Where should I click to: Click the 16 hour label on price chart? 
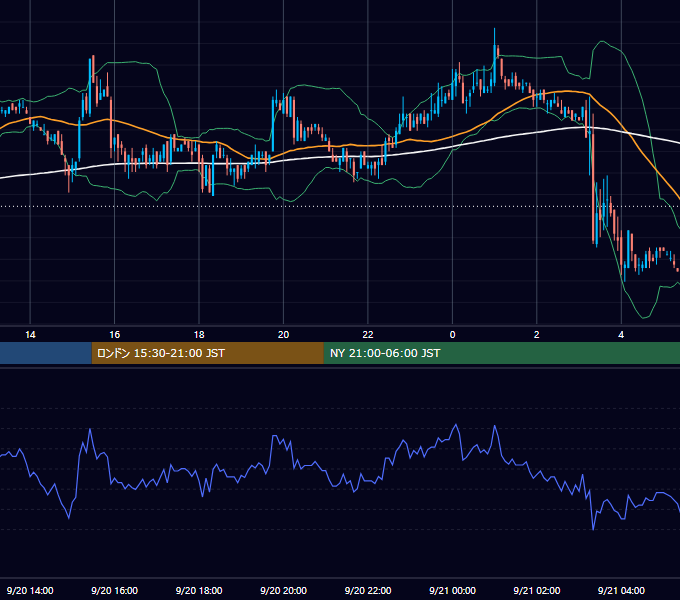(114, 335)
